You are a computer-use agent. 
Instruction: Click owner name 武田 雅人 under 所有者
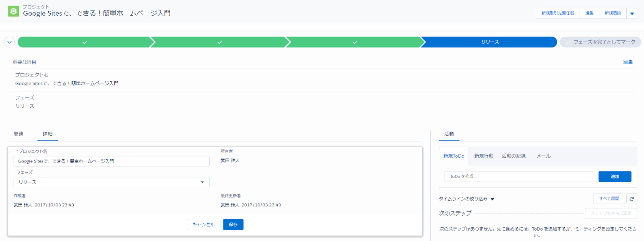coord(230,161)
